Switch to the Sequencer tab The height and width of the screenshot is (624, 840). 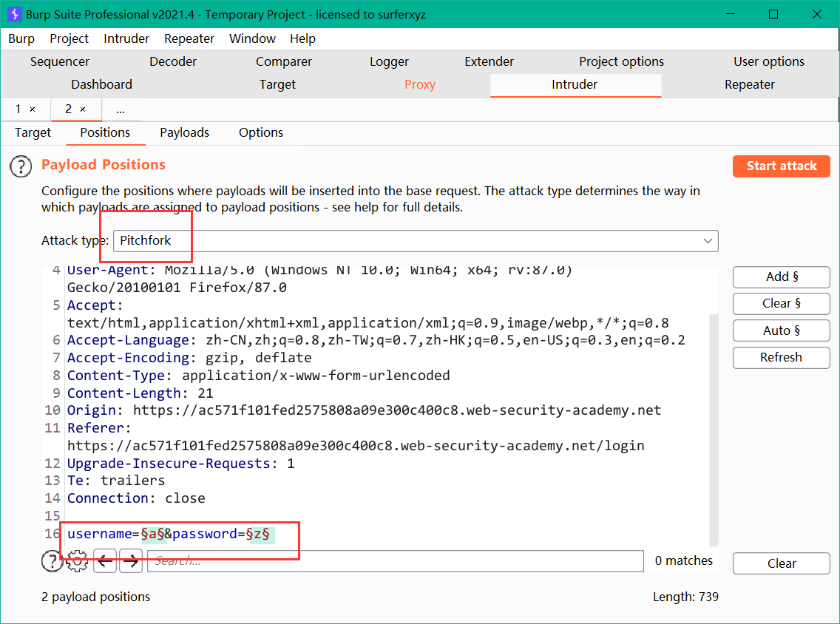click(60, 61)
